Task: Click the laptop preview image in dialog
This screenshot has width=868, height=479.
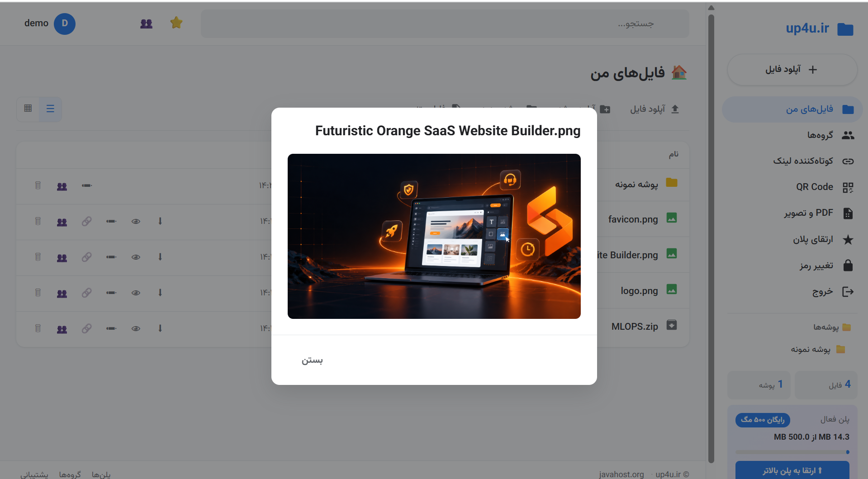Action: point(434,236)
